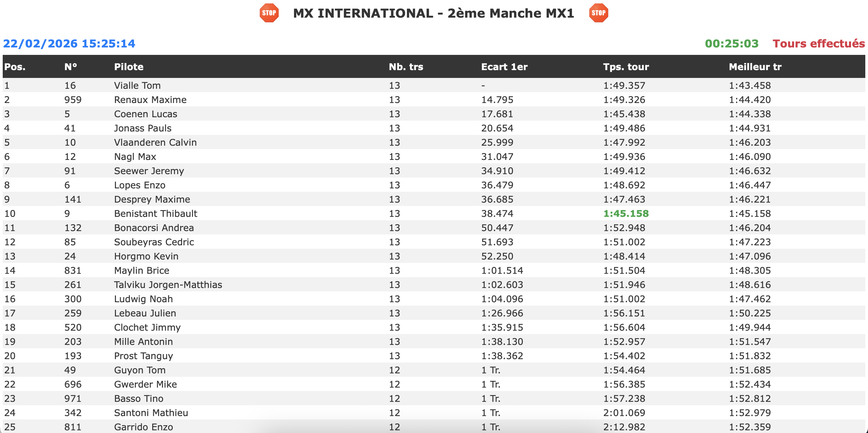This screenshot has height=433, width=868.
Task: Click the Tours effectués label
Action: 818,44
